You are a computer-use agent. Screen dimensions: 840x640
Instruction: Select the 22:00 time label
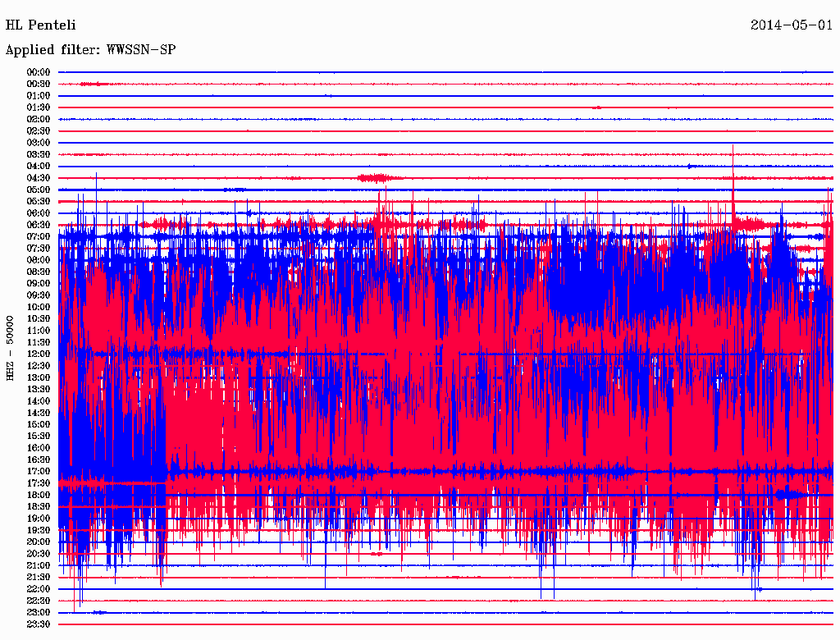pos(39,589)
